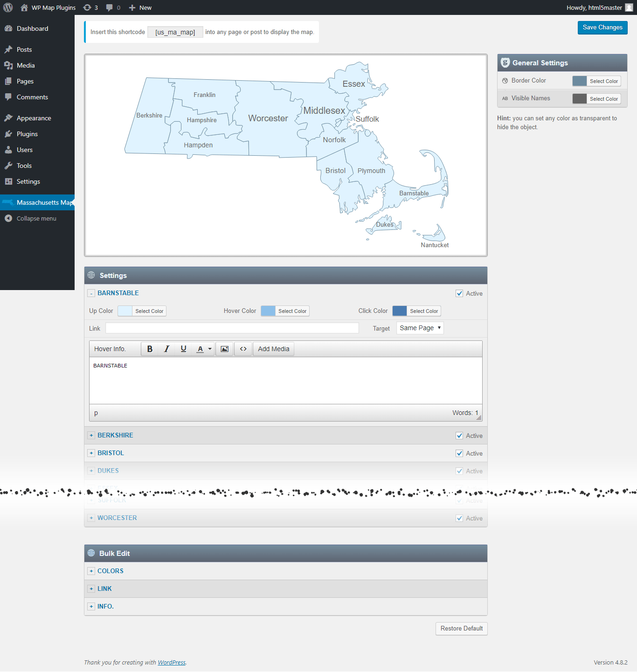
Task: Click the Link input field
Action: point(232,328)
